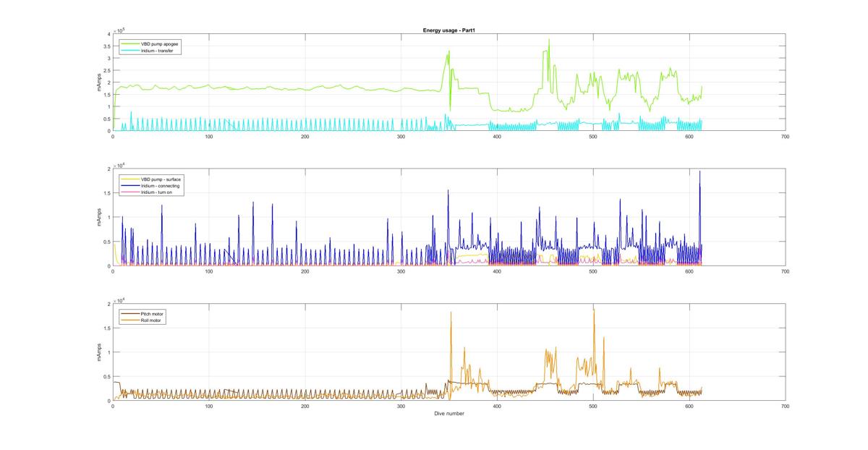The width and height of the screenshot is (868, 450).
Task: Click the VBD pump apogee legend box
Action: pyautogui.click(x=150, y=46)
